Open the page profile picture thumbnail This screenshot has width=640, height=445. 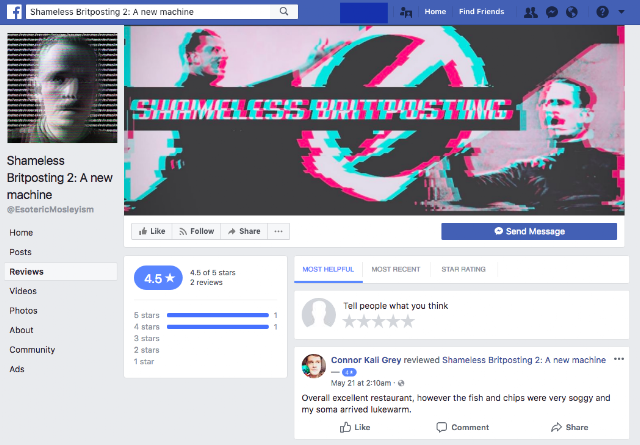pyautogui.click(x=62, y=88)
